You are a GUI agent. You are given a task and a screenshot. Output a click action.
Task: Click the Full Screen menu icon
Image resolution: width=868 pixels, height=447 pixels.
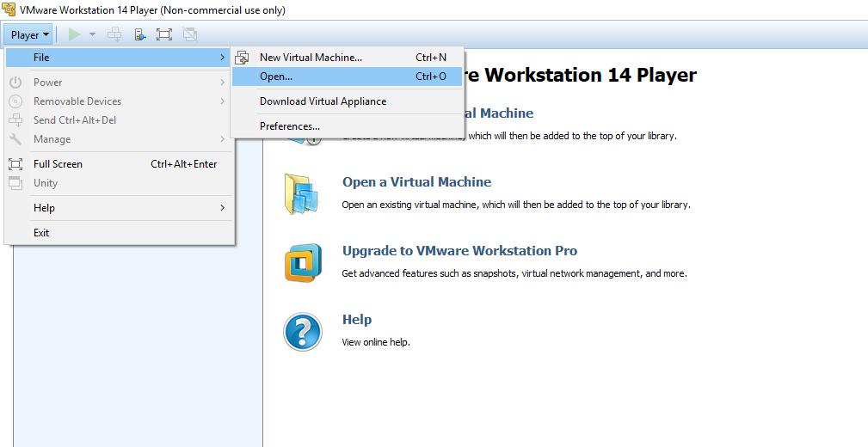pos(15,164)
